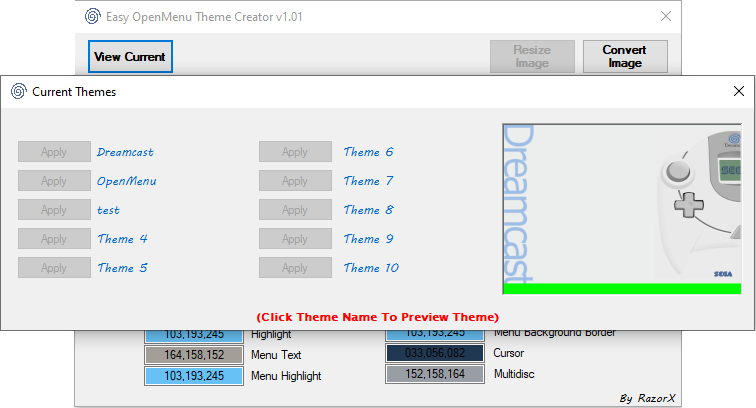Apply Theme 6
Screen dimensions: 756x408
296,151
